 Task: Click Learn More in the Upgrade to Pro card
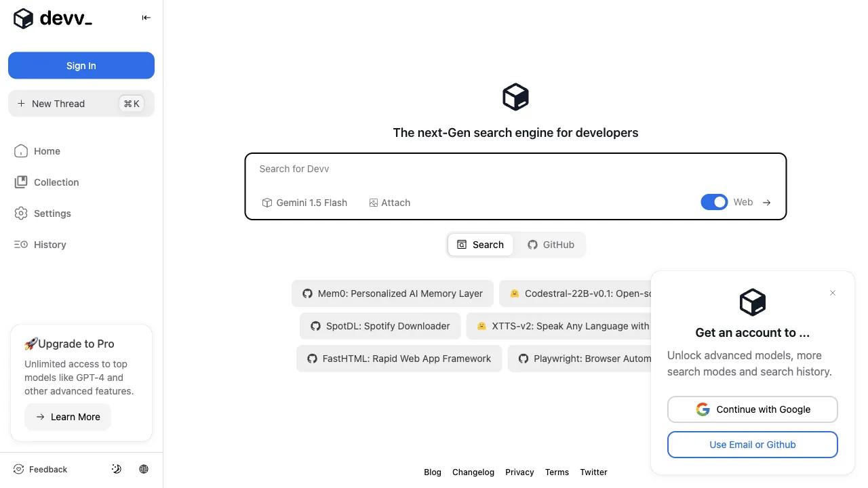click(68, 417)
